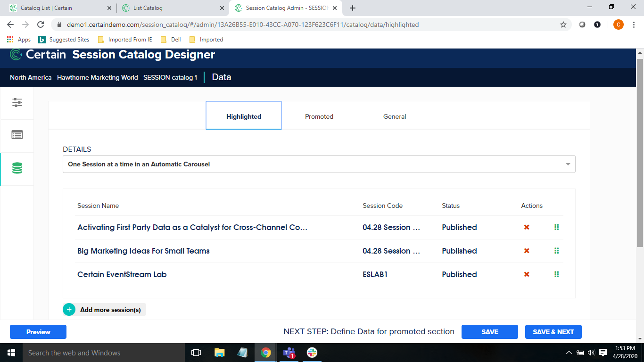Click the SAVE button
644x362 pixels.
[x=490, y=332]
